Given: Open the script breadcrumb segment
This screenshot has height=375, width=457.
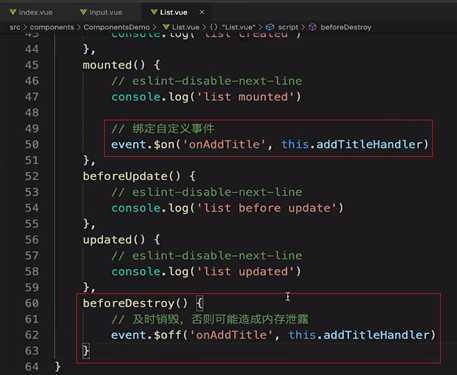Looking at the screenshot, I should (288, 27).
